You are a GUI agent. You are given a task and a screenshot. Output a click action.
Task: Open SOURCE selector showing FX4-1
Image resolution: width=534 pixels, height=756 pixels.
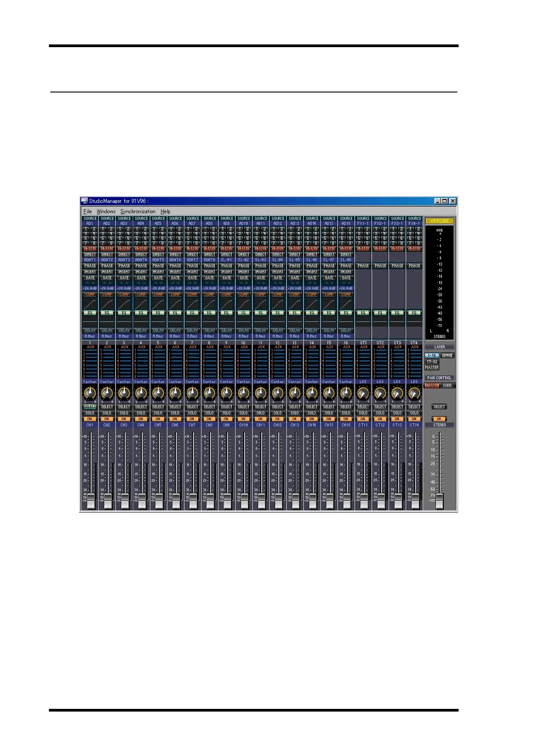(414, 224)
